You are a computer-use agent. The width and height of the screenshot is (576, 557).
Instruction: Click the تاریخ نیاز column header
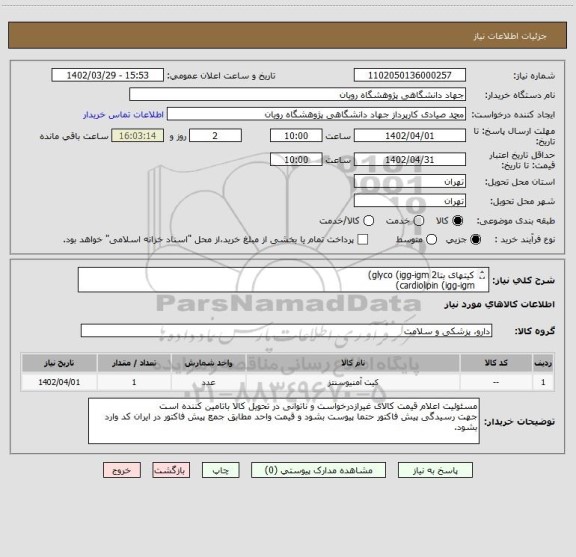(x=59, y=363)
